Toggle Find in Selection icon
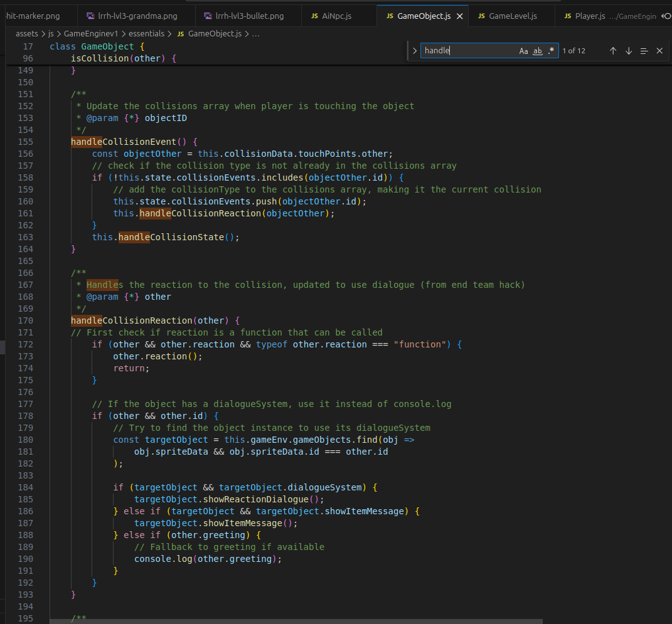This screenshot has height=624, width=672. pos(644,51)
